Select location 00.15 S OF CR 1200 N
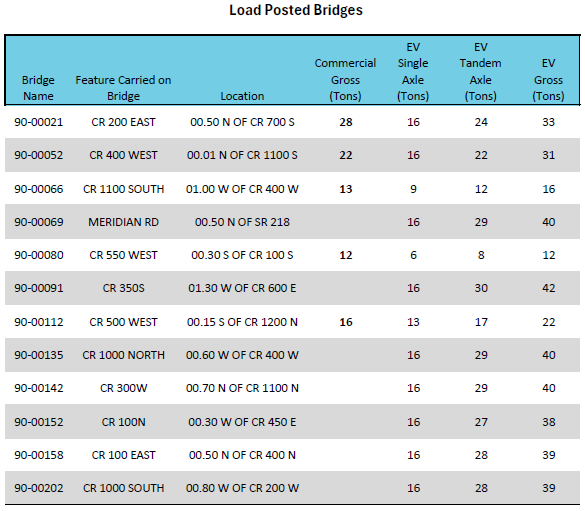The height and width of the screenshot is (511, 585). (242, 322)
